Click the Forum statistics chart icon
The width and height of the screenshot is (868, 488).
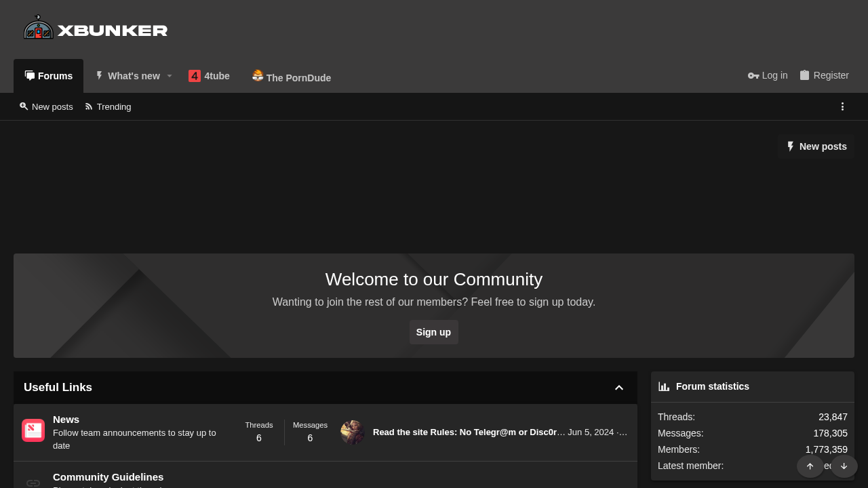click(664, 386)
